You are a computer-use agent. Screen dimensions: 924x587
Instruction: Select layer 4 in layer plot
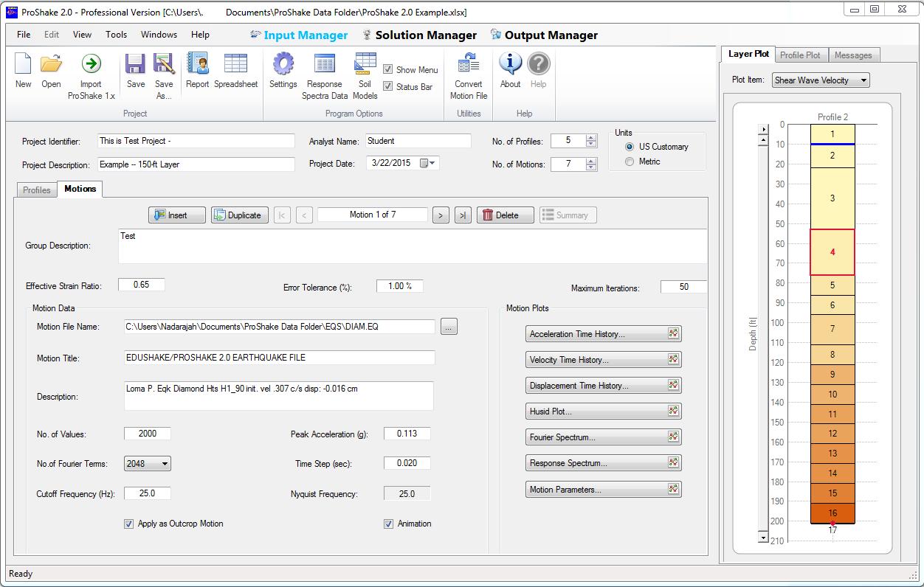click(832, 252)
